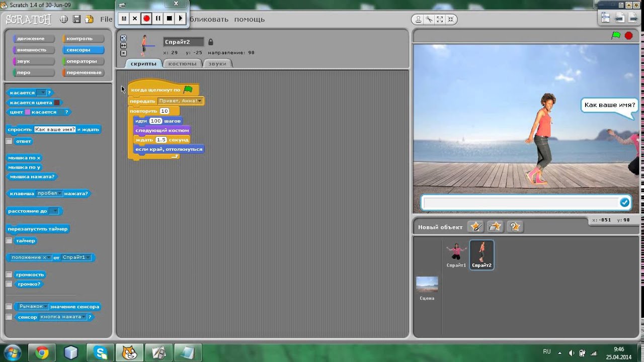The height and width of the screenshot is (362, 644).
Task: Select the 'движение' block category
Action: click(x=33, y=39)
